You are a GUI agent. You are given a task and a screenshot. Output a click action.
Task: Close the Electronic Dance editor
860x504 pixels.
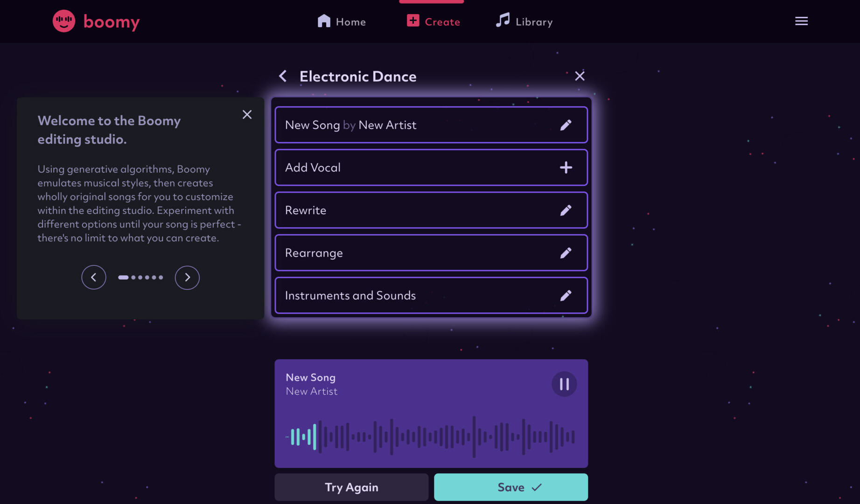(x=580, y=76)
